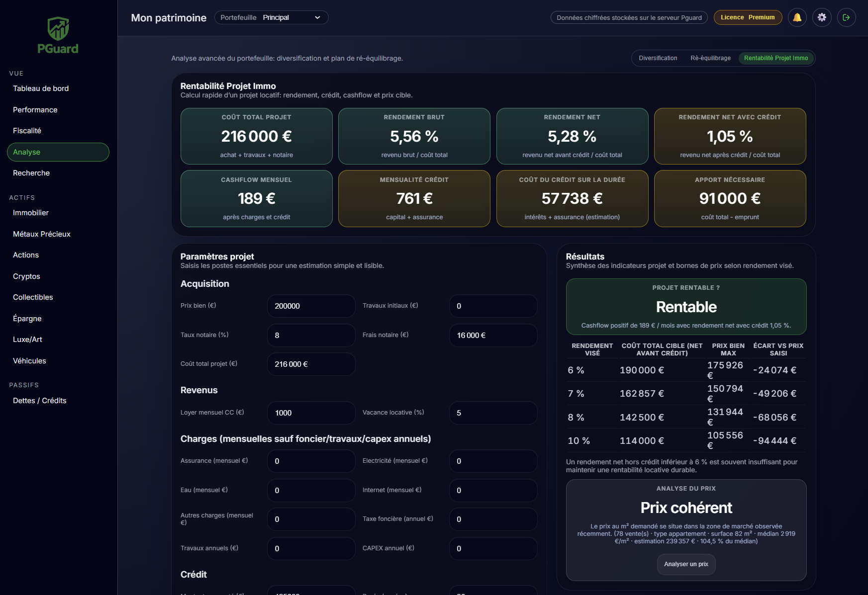Image resolution: width=868 pixels, height=595 pixels.
Task: Navigate to Immobilier assets
Action: pyautogui.click(x=31, y=213)
